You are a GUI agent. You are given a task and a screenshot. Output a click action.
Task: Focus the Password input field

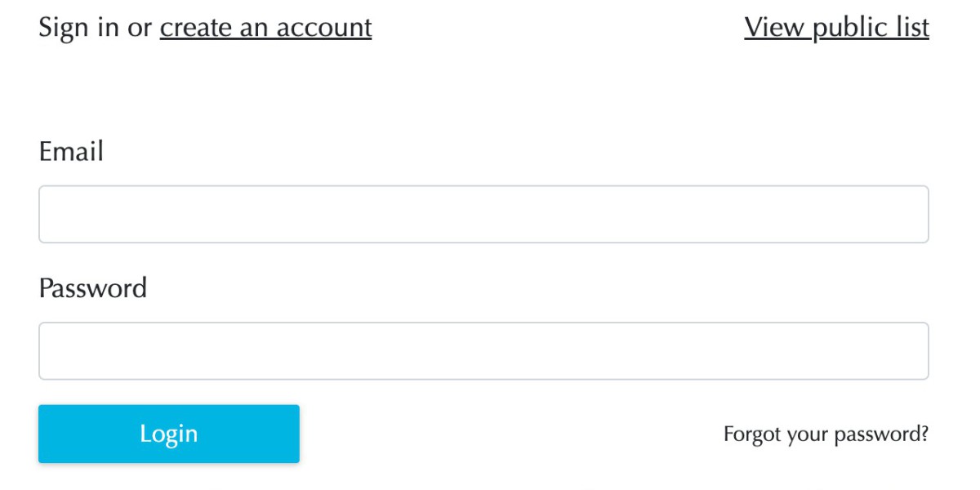point(483,351)
